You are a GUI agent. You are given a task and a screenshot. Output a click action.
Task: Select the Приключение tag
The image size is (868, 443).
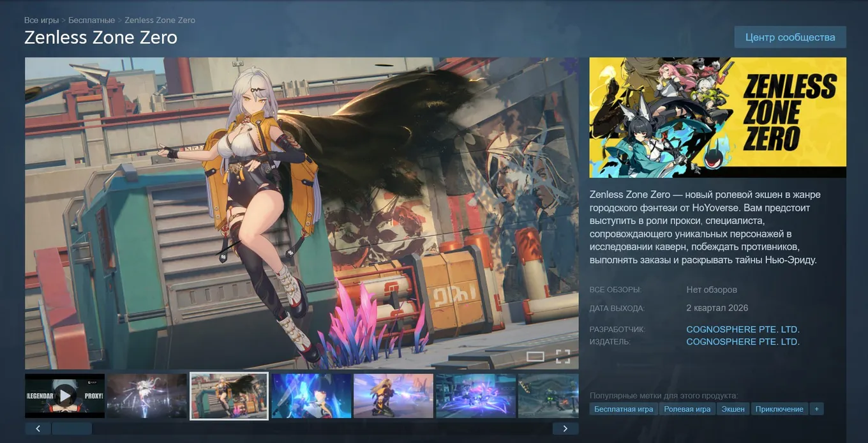click(779, 409)
